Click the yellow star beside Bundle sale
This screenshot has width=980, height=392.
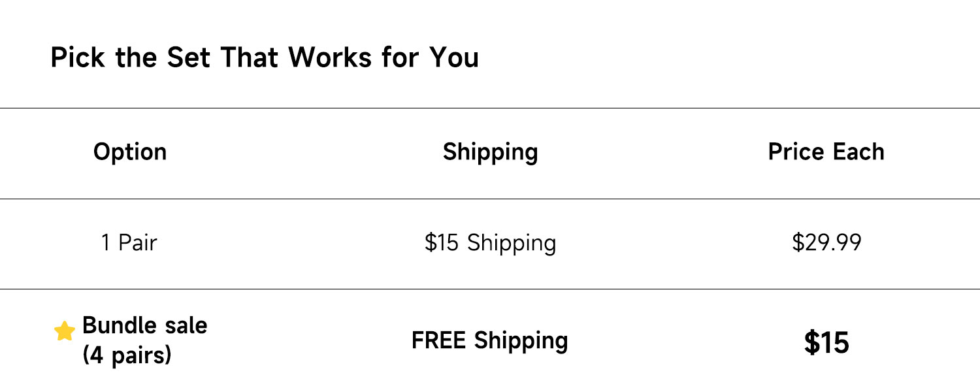pos(65,331)
